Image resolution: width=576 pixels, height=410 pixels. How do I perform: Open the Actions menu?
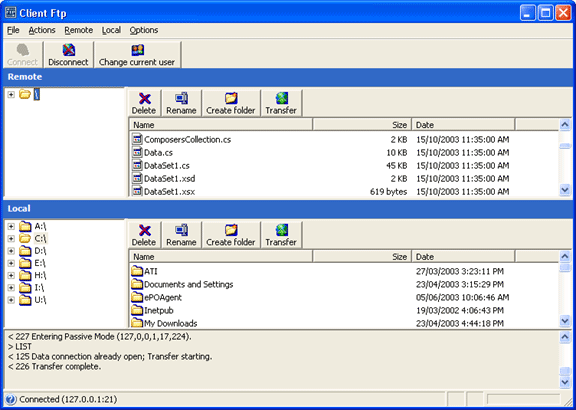[42, 30]
